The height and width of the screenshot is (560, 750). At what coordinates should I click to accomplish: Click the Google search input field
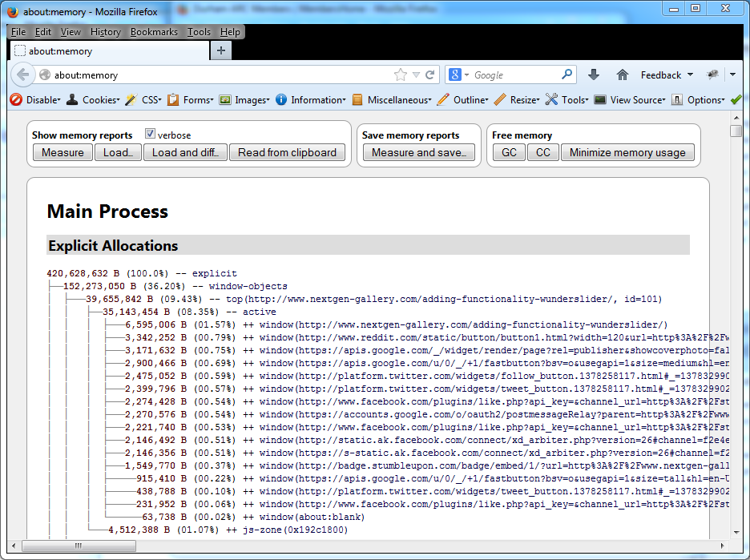click(x=516, y=75)
